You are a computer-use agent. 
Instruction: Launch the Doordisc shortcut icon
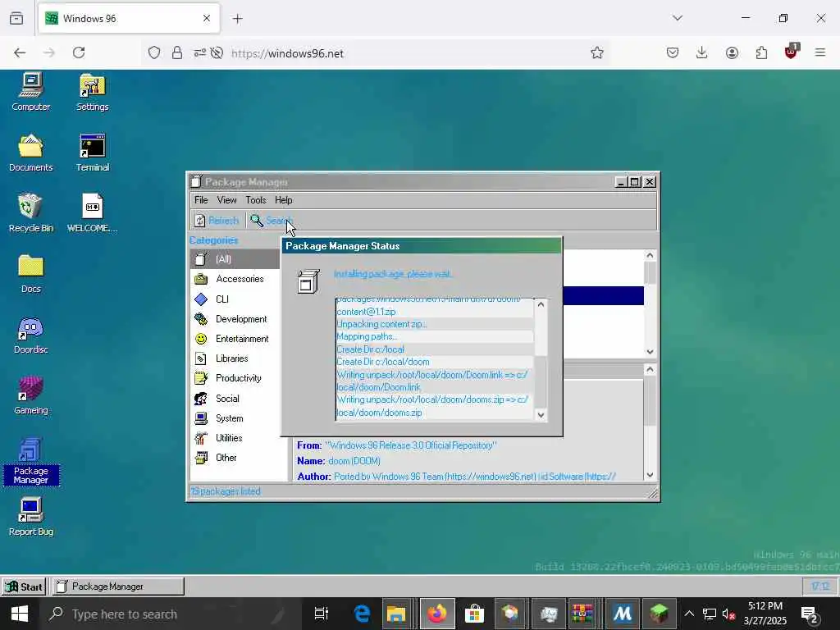[x=31, y=335]
